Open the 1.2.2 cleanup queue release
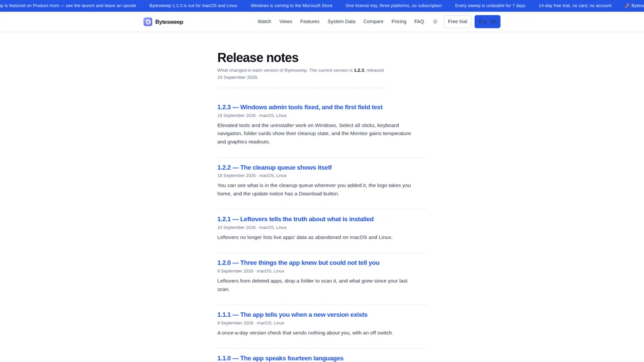This screenshot has width=644, height=362. point(274,167)
